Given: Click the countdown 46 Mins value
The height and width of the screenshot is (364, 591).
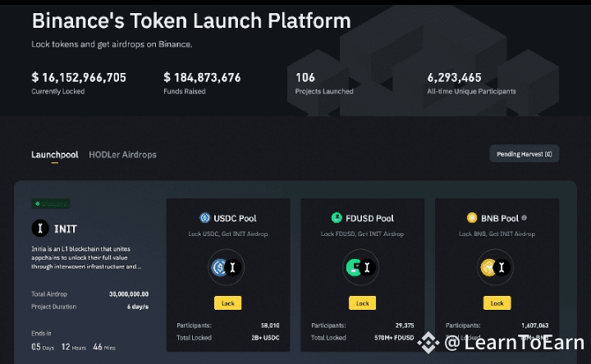Looking at the screenshot, I should coord(104,347).
